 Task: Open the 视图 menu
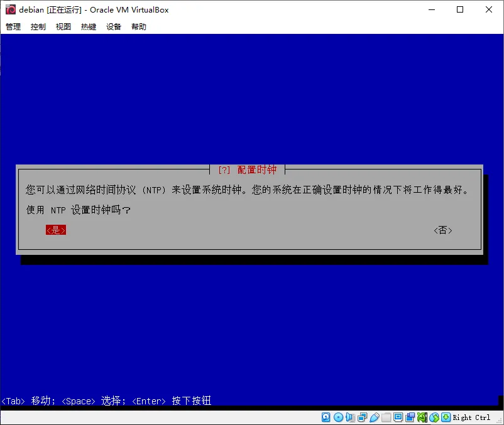[63, 26]
